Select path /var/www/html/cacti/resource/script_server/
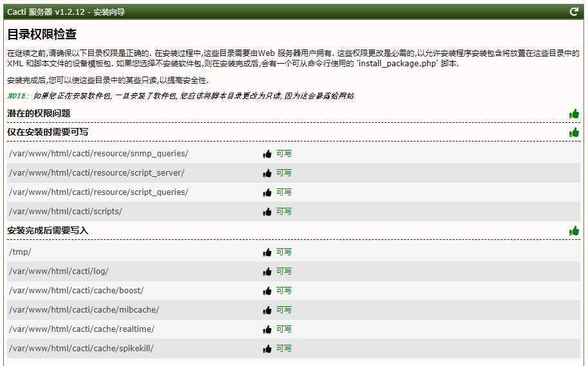Image resolution: width=588 pixels, height=366 pixels. click(x=97, y=173)
